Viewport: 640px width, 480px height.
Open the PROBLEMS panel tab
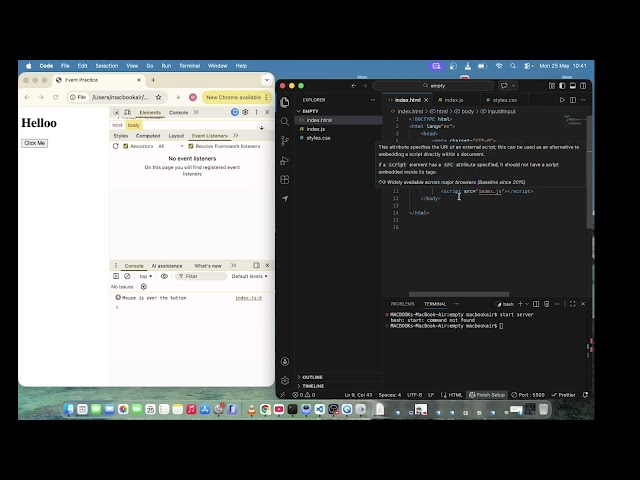tap(402, 304)
